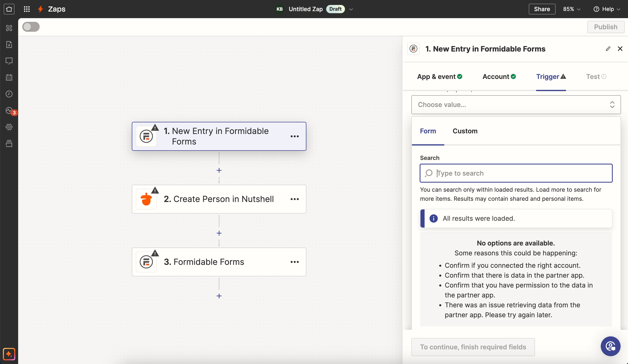Open options menu for Create Person in Nutshell

click(x=295, y=199)
